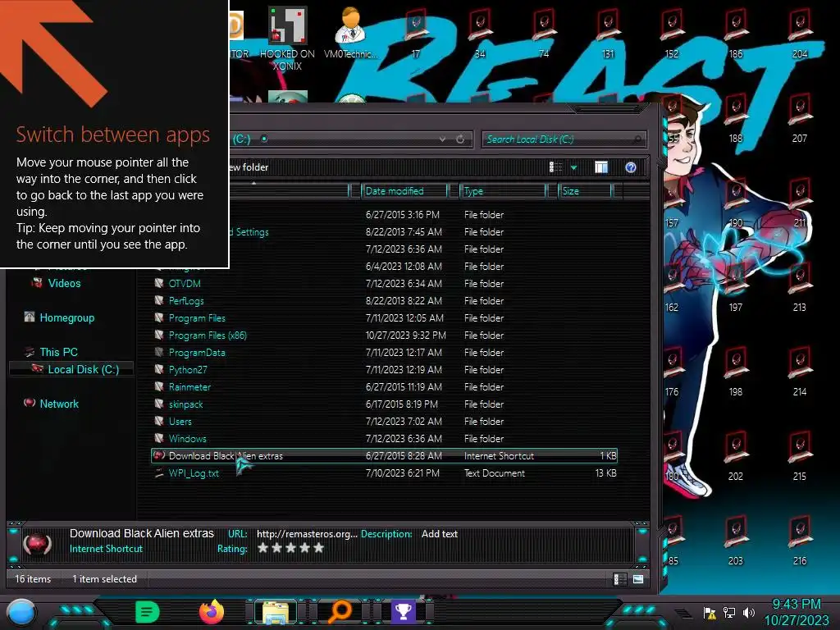
Task: Select desktop icon labeled 186
Action: point(736,33)
